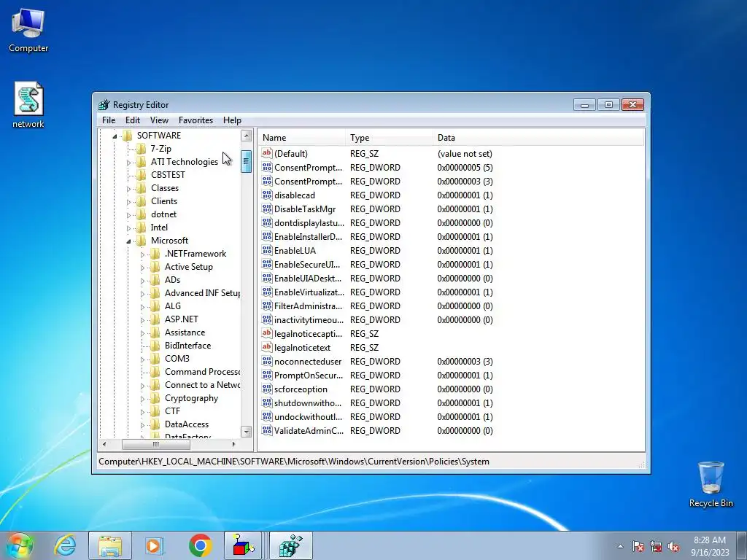Click the colored blocks taskbar app icon
Image resolution: width=747 pixels, height=560 pixels.
[243, 545]
